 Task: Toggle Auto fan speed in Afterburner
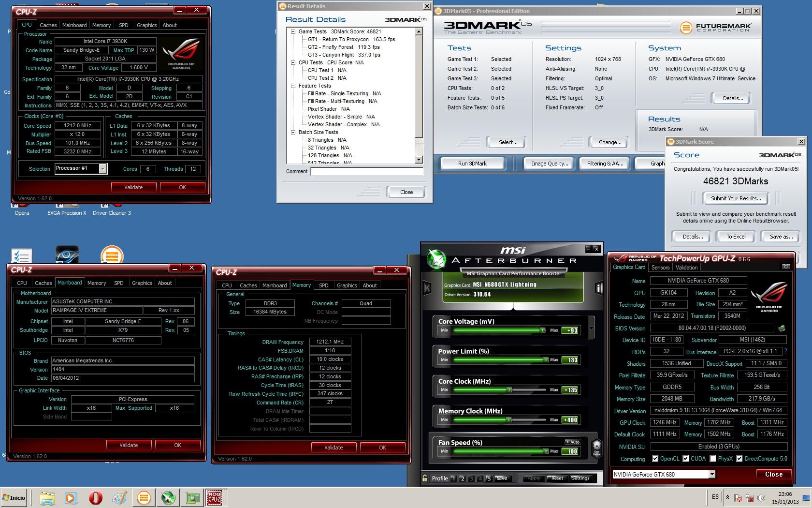tap(573, 442)
